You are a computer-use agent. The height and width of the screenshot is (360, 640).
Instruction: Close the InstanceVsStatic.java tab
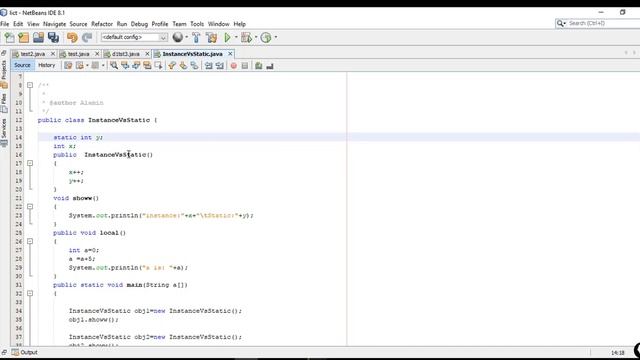tap(230, 54)
